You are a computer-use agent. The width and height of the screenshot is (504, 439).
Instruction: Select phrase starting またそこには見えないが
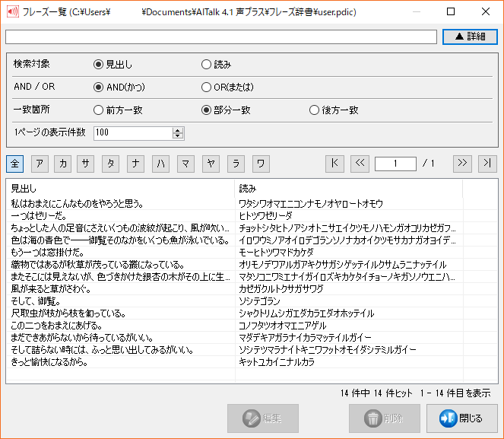click(121, 277)
